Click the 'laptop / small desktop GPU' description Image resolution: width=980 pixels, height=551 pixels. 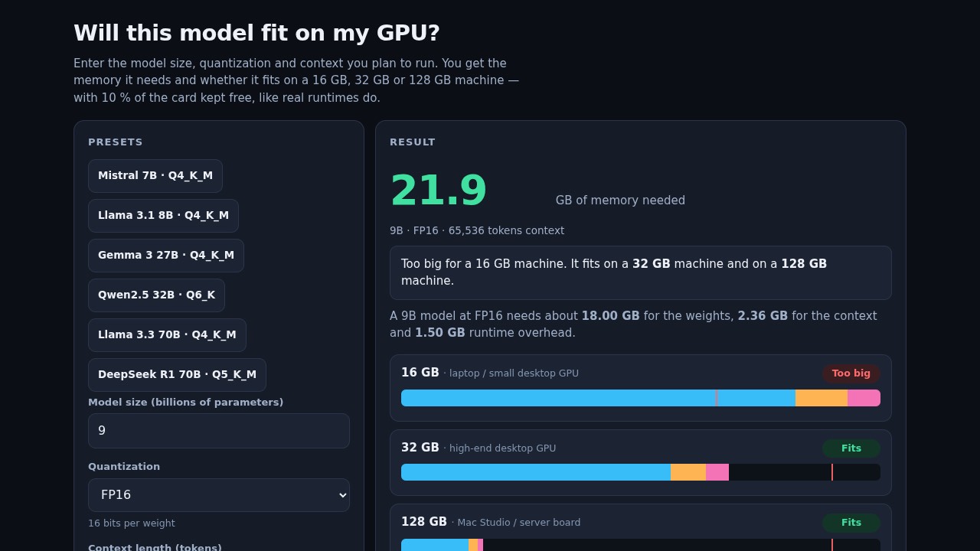514,373
